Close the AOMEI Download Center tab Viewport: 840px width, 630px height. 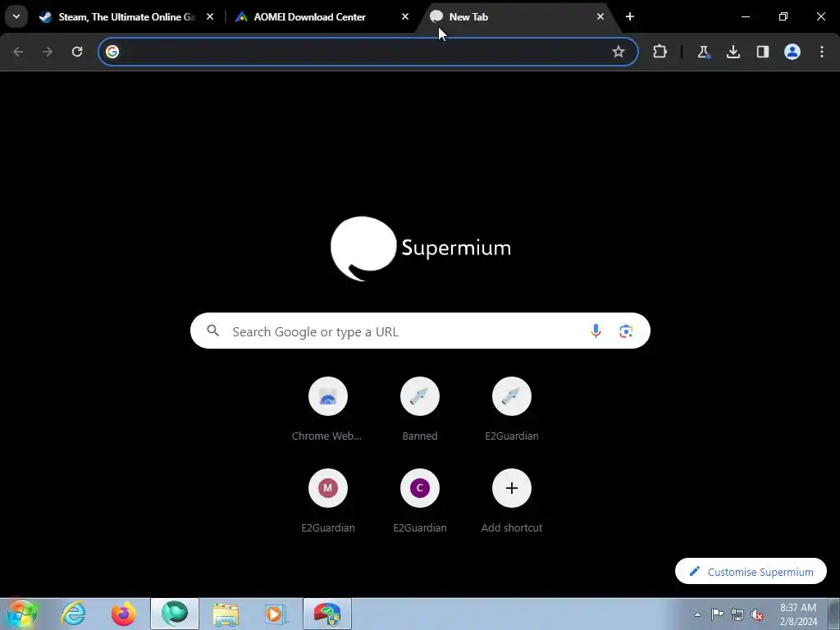[x=405, y=16]
